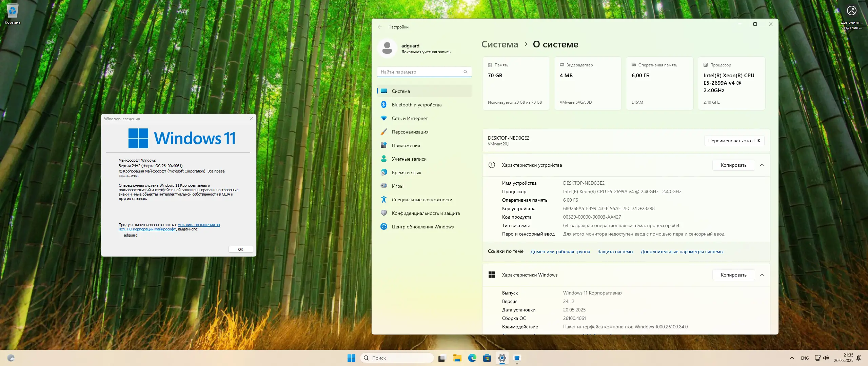Click the adguard account avatar
Image resolution: width=868 pixels, height=366 pixels.
pos(387,48)
